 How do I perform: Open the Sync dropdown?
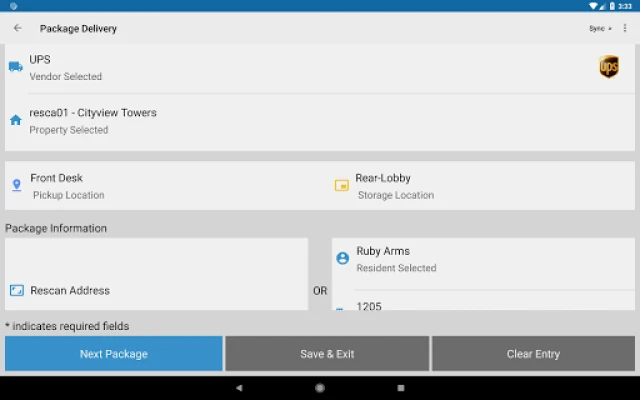point(600,28)
